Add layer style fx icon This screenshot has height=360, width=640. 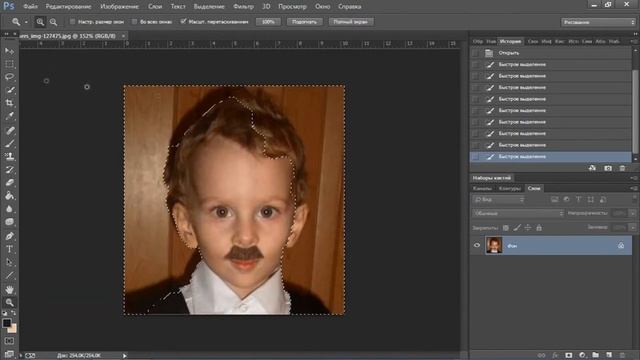555,355
